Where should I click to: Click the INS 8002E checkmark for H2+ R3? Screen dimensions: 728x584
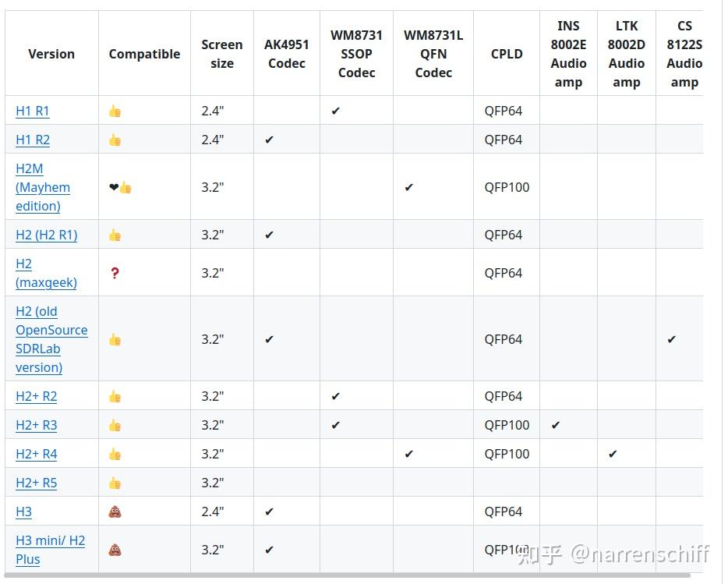coord(556,425)
